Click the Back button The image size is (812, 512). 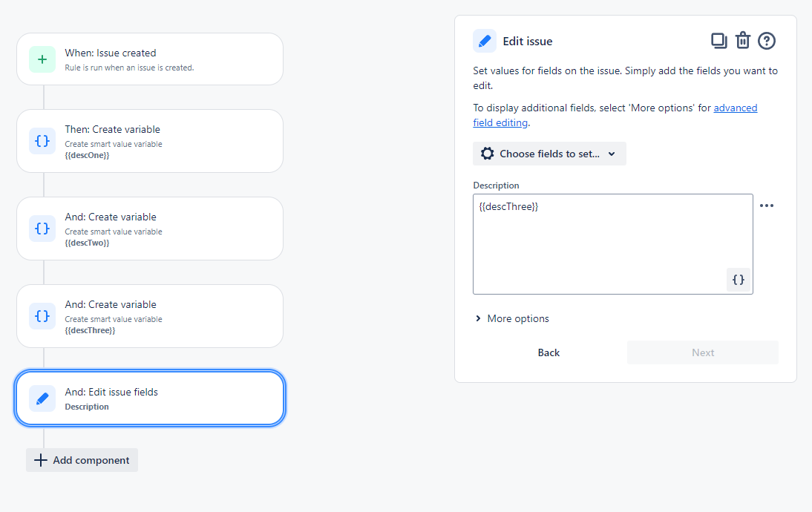coord(549,352)
